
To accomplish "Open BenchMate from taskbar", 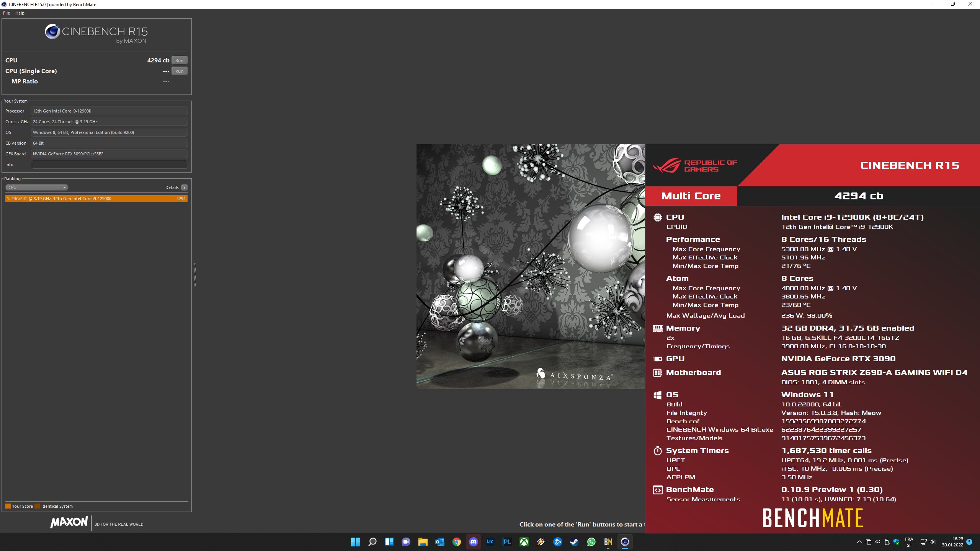I will click(608, 542).
